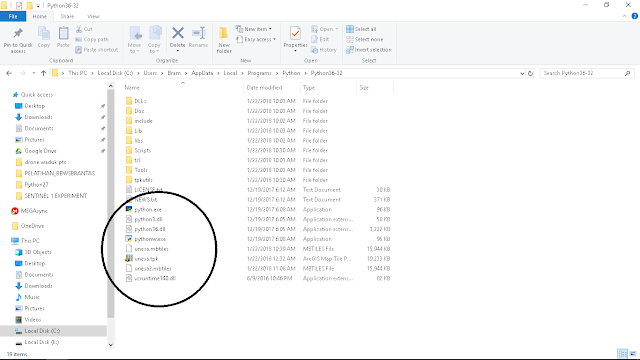Screen dimensions: 640x360
Task: Click the Up one level arrow
Action: [x=43, y=73]
